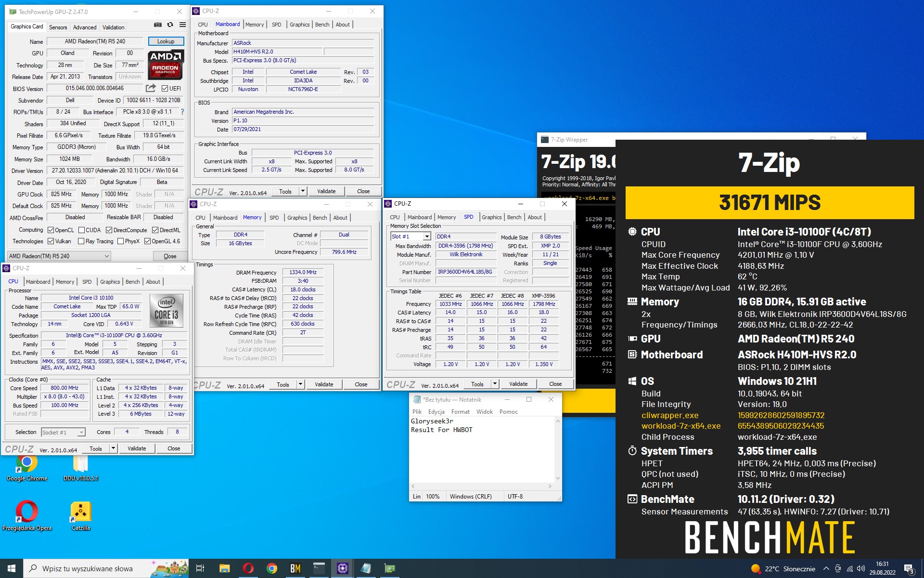Open the Socket #1 selection dropdown
The height and width of the screenshot is (578, 924).
tap(63, 433)
